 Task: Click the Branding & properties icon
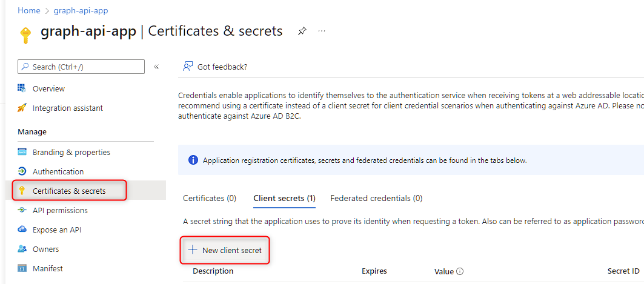coord(22,152)
